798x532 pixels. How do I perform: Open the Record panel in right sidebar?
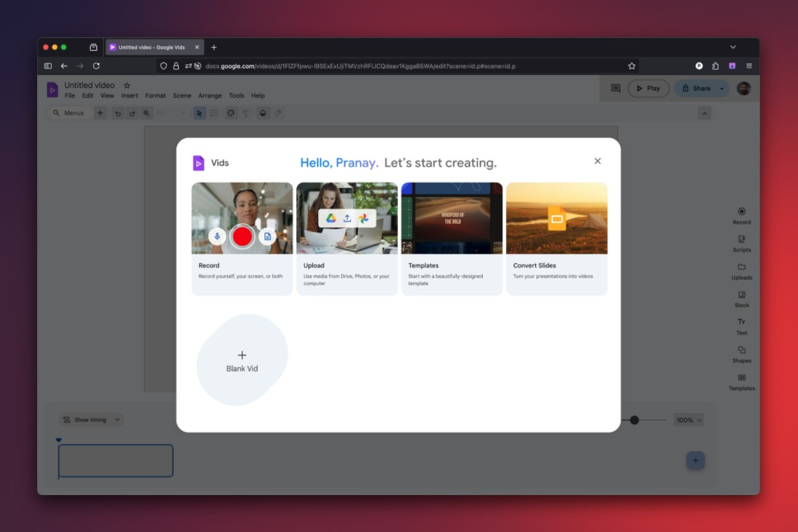tap(741, 215)
